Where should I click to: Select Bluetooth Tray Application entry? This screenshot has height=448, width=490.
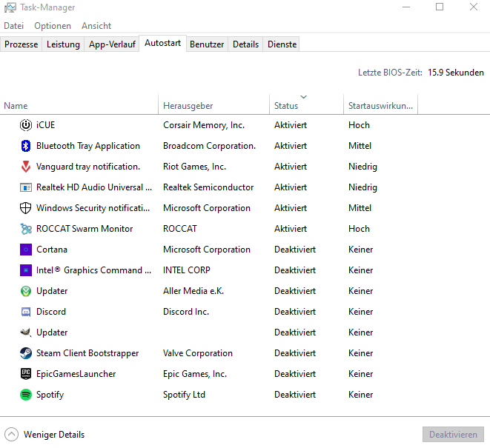tap(88, 146)
